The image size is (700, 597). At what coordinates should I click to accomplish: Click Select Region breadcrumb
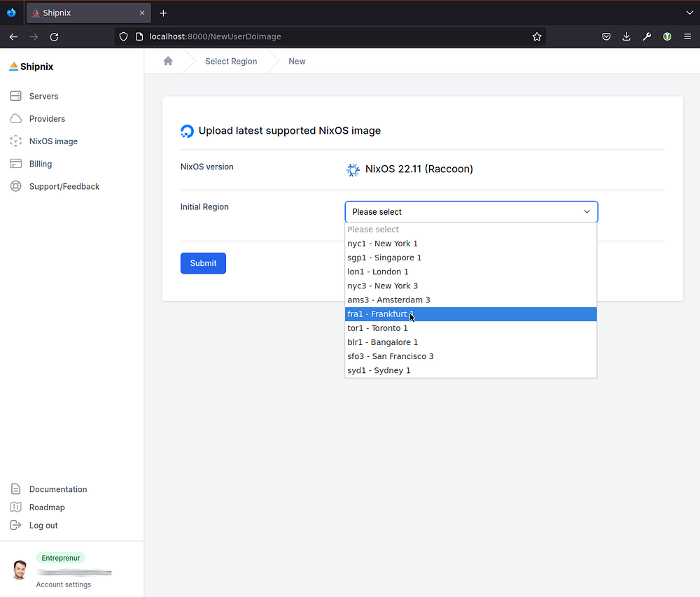231,61
